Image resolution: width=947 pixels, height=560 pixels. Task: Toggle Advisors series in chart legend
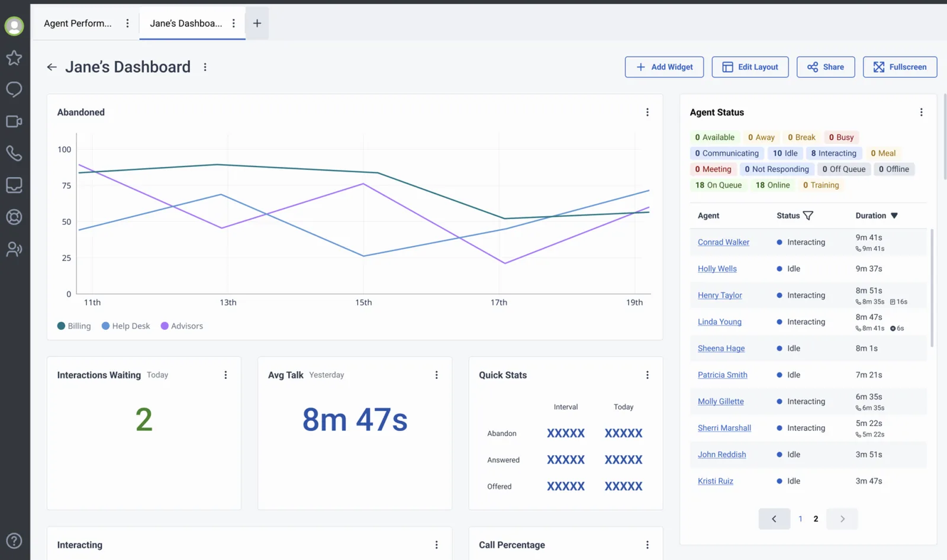click(x=182, y=326)
